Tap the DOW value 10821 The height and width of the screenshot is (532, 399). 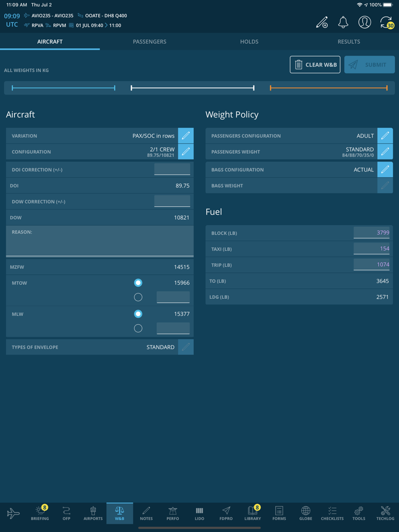(x=182, y=218)
